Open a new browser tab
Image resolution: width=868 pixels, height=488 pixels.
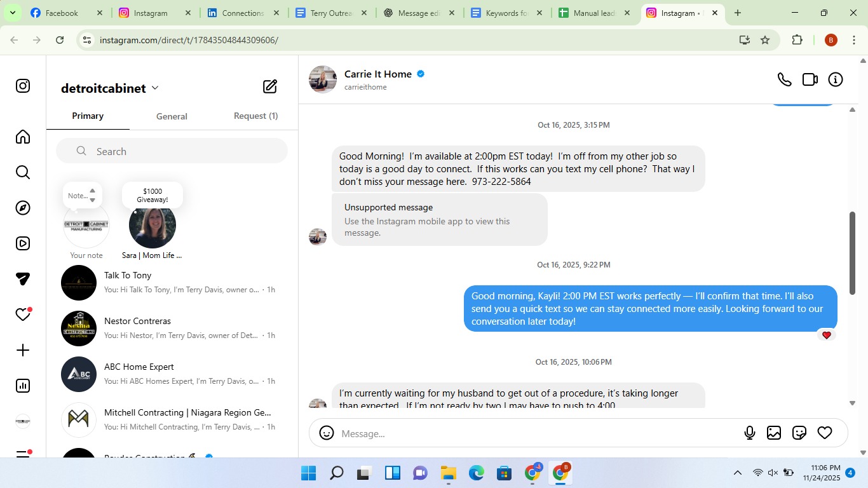738,13
